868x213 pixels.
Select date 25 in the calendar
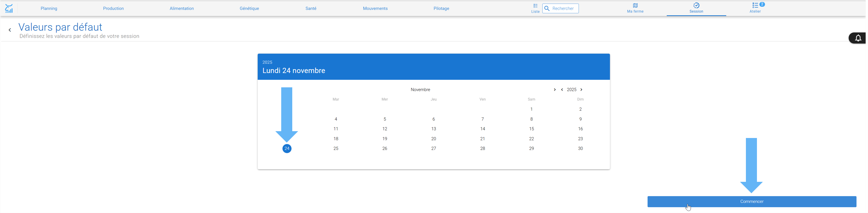pos(336,149)
